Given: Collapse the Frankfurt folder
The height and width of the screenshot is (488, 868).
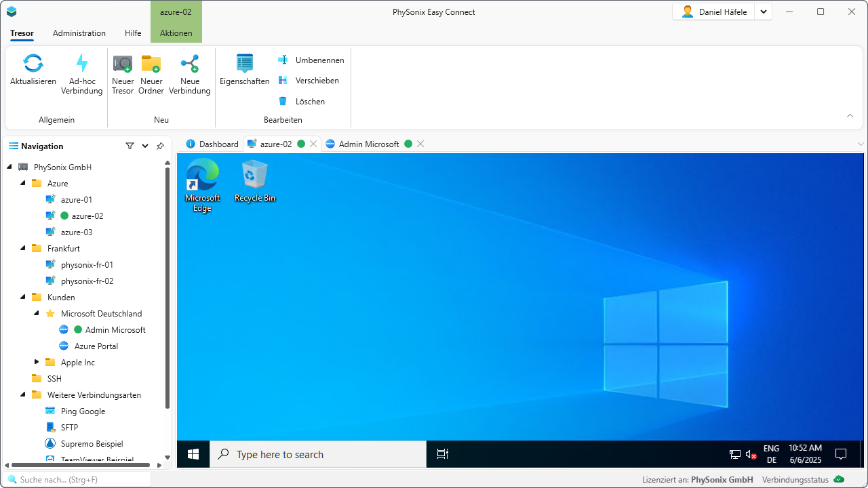Looking at the screenshot, I should 23,248.
